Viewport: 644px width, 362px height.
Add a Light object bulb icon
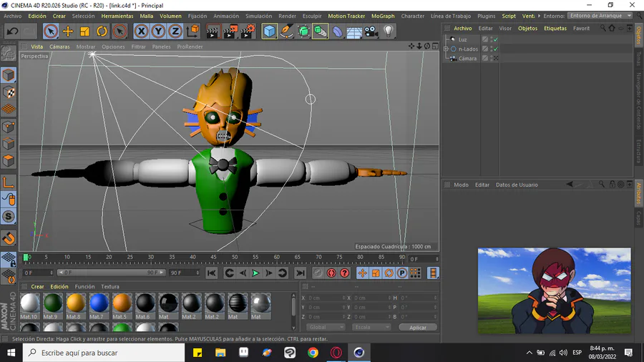click(388, 31)
